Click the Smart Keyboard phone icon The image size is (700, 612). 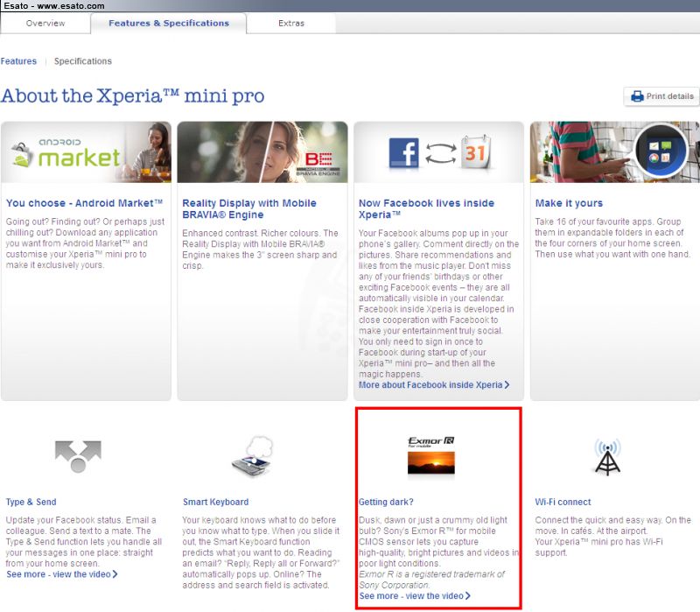(253, 456)
